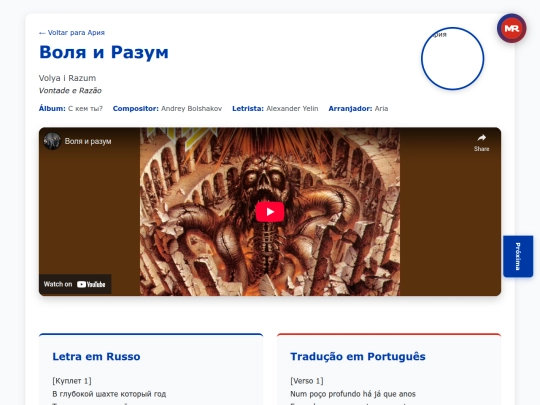This screenshot has width=540, height=405.
Task: Select the song heading Воля и Разум
Action: [x=104, y=52]
